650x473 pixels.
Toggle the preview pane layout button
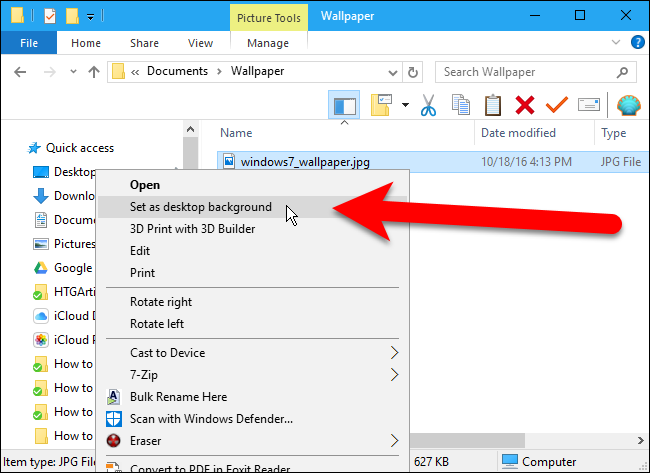click(344, 105)
